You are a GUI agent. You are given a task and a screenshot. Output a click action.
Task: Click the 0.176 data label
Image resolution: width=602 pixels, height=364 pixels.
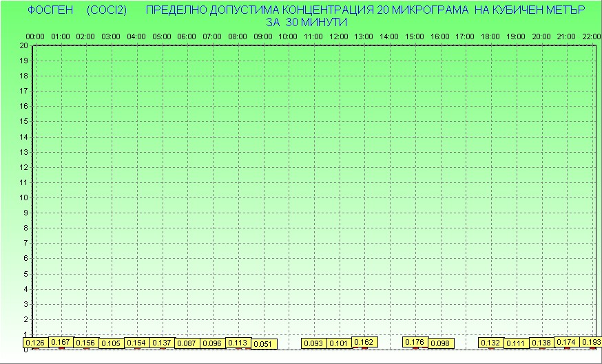pos(415,342)
